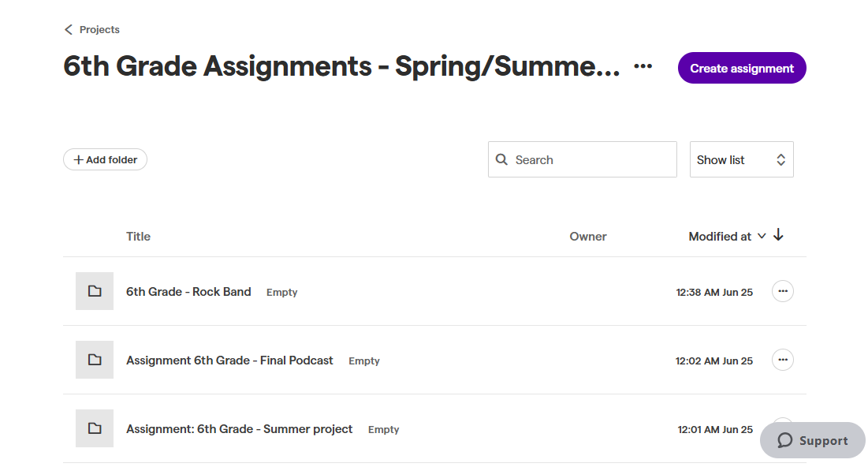Viewport: 868px width, 467px height.
Task: Click the Create assignment button
Action: point(742,68)
